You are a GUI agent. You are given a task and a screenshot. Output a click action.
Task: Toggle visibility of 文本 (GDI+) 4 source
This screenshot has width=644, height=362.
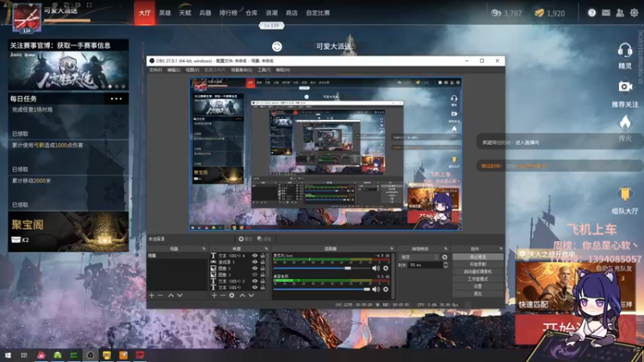point(255,256)
